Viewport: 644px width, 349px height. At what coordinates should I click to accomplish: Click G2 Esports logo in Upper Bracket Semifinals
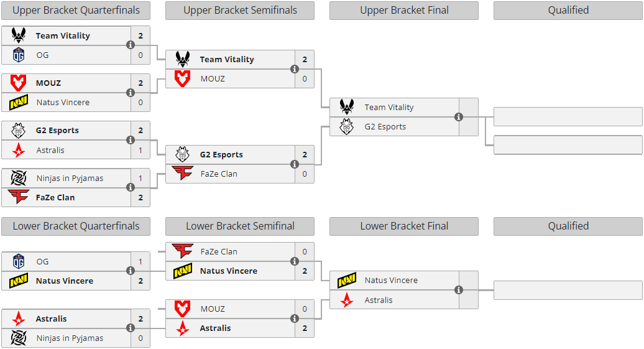pyautogui.click(x=182, y=154)
